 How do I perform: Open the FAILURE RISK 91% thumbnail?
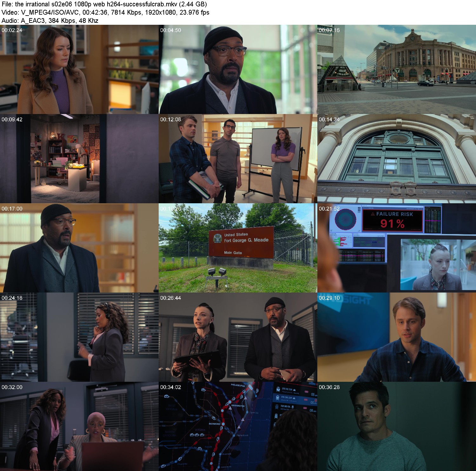(397, 248)
